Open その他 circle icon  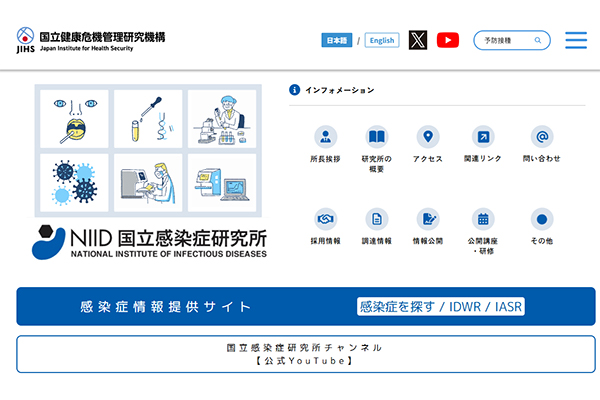coord(542,219)
